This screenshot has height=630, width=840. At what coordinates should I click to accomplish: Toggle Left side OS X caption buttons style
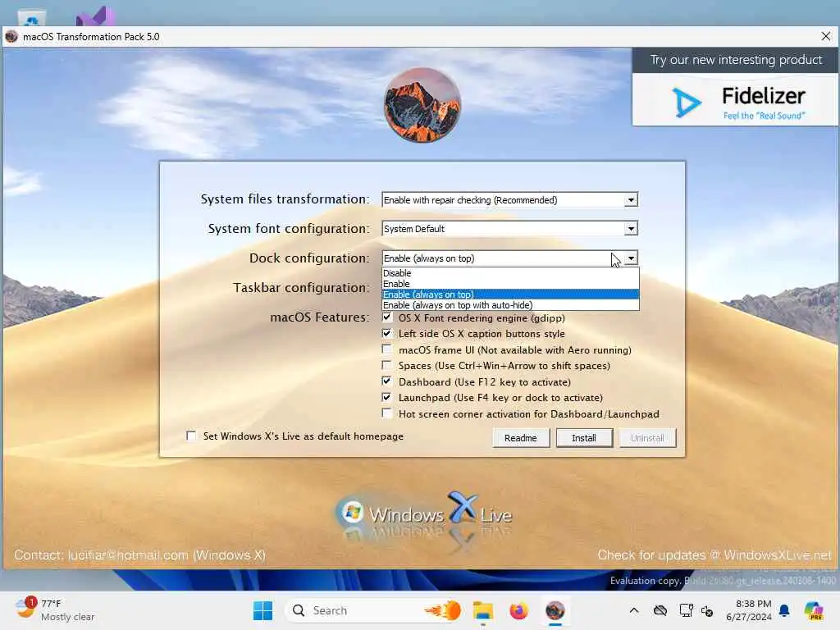point(387,333)
